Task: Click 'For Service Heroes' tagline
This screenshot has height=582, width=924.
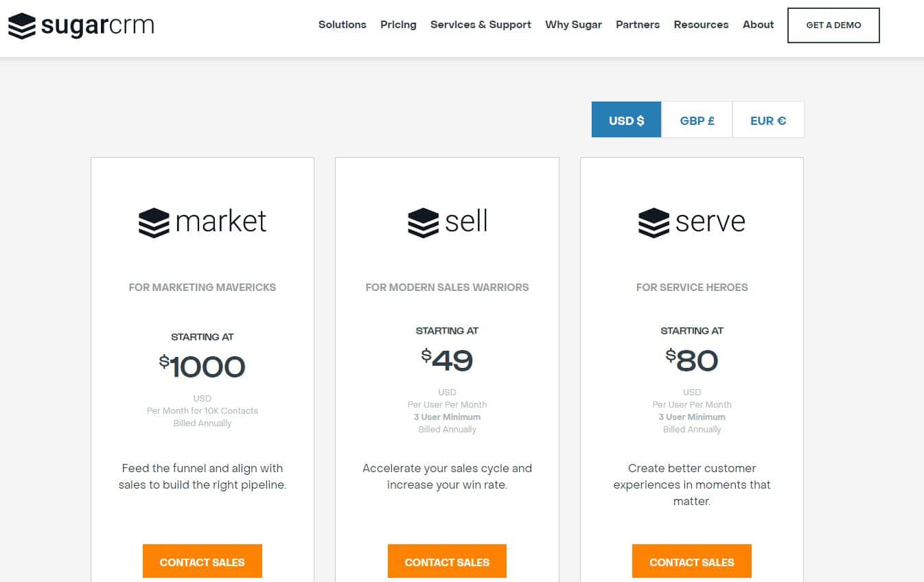Action: coord(692,288)
